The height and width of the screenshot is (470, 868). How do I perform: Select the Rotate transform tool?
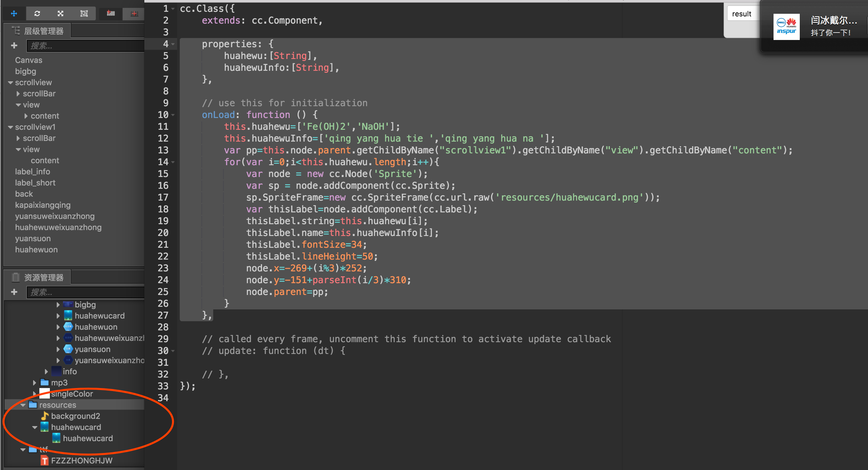pyautogui.click(x=37, y=13)
